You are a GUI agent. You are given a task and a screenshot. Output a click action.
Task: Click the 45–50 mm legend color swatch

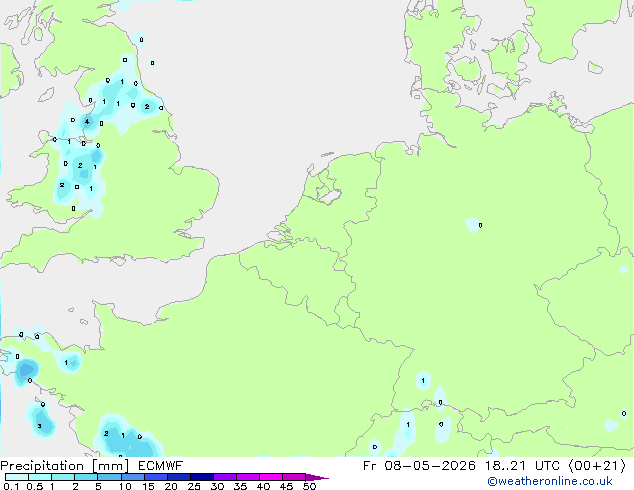(x=294, y=477)
